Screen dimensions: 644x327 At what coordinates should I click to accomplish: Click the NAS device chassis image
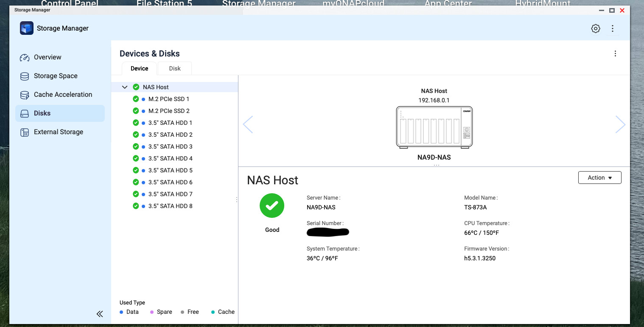point(434,127)
